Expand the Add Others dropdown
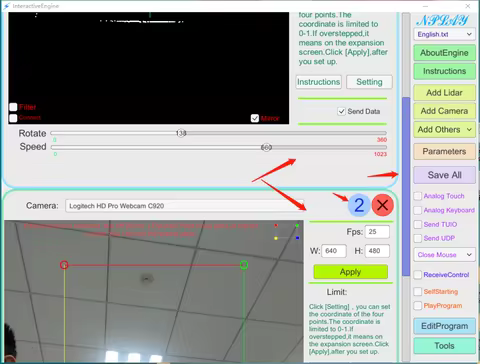 click(x=445, y=129)
